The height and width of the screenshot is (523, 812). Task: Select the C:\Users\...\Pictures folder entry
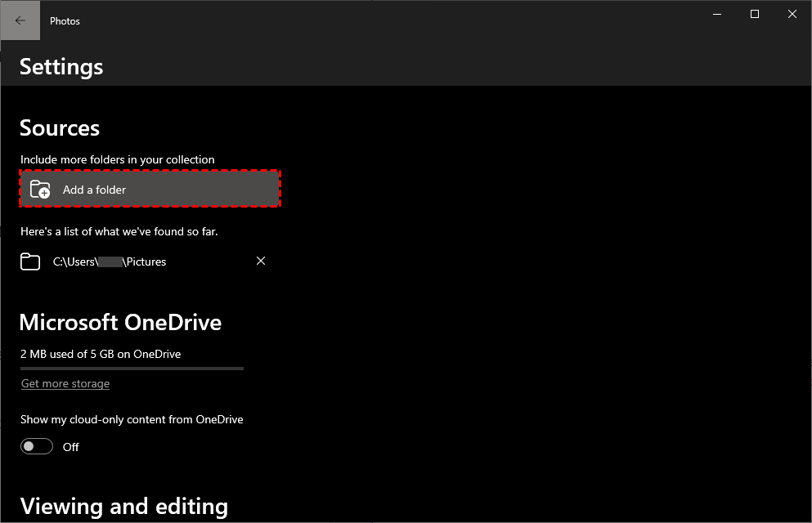[109, 261]
